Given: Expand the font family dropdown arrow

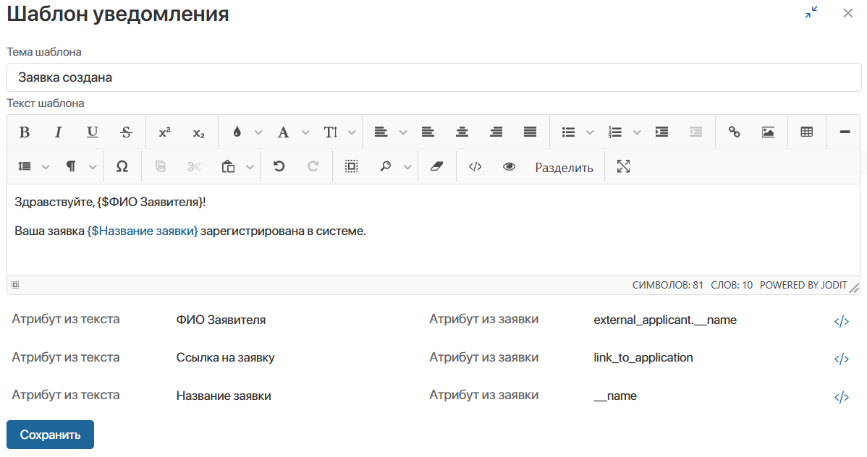Looking at the screenshot, I should click(305, 133).
